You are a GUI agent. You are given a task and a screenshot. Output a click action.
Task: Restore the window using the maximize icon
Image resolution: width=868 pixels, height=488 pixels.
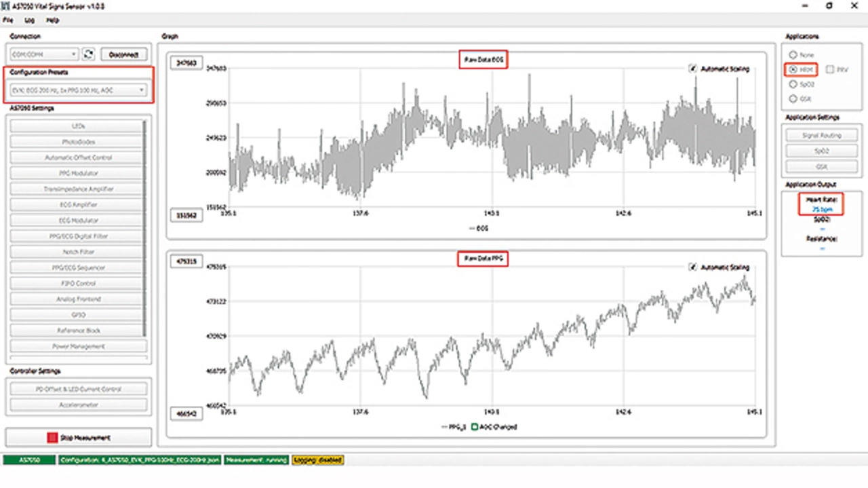[x=829, y=5]
